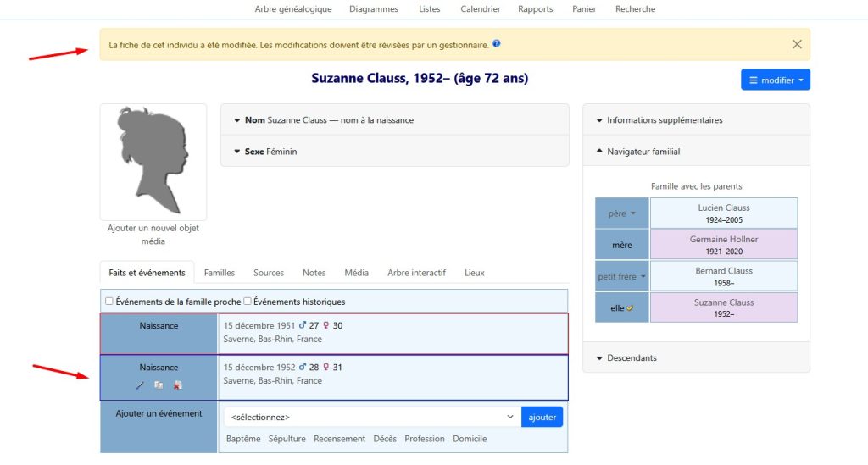This screenshot has height=465, width=868.
Task: Expand the Descendants section
Action: [x=632, y=357]
